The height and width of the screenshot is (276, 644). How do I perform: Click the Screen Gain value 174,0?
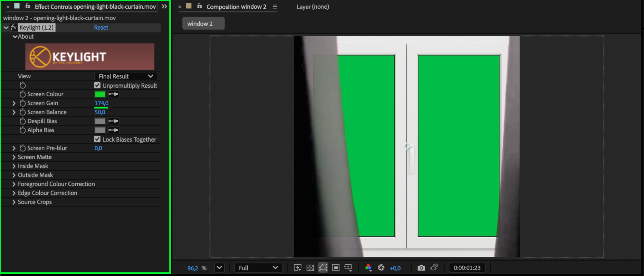[x=101, y=103]
